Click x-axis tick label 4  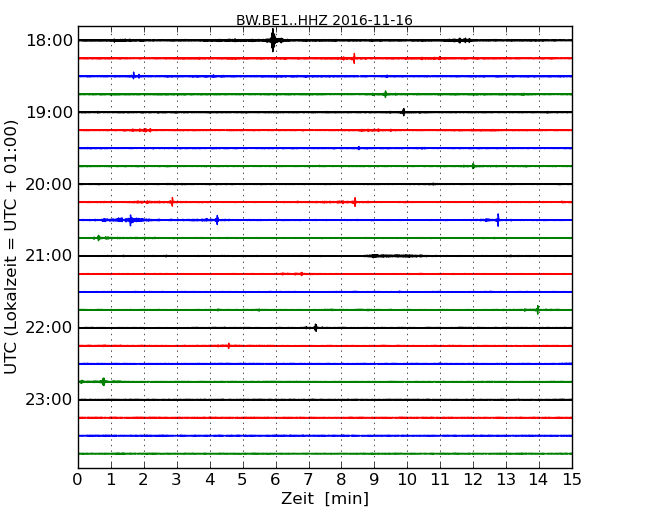pyautogui.click(x=210, y=479)
